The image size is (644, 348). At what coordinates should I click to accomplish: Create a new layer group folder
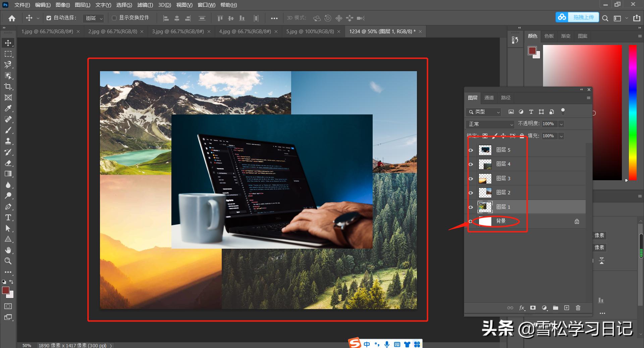click(555, 308)
